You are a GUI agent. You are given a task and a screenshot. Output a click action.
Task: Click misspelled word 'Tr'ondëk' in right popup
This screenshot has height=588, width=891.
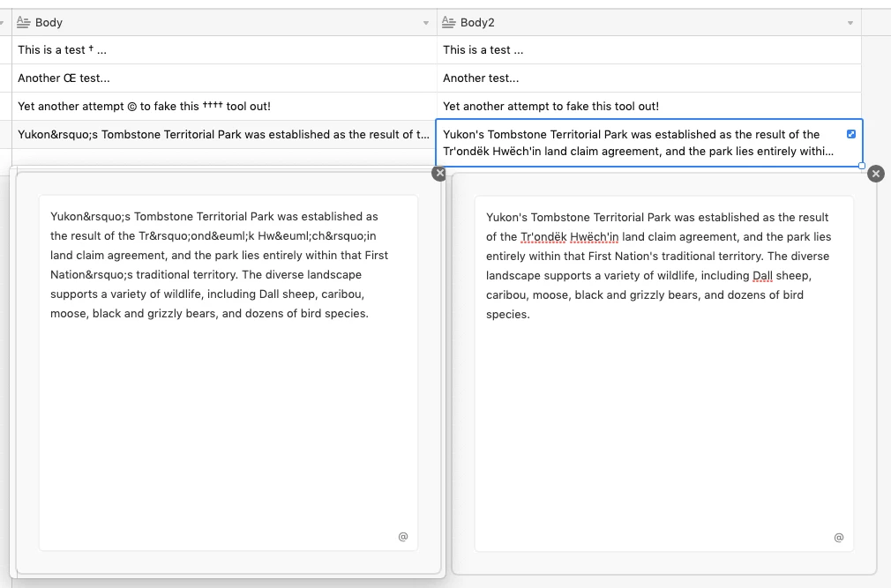pyautogui.click(x=543, y=236)
